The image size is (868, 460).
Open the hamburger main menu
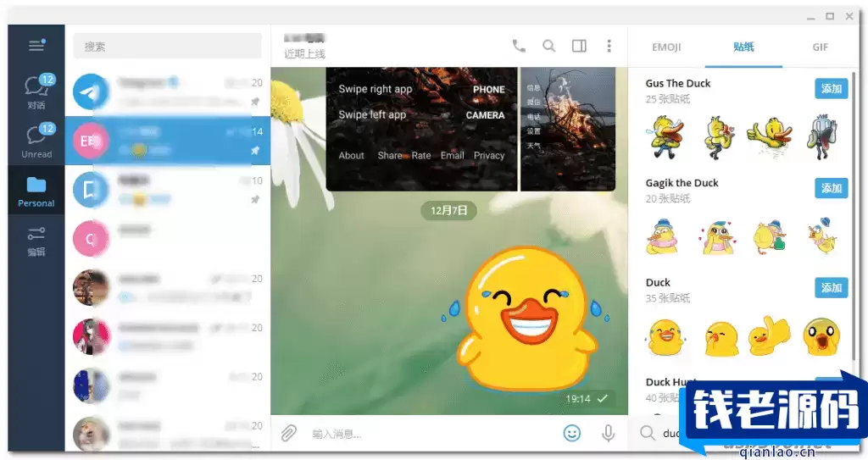(36, 46)
